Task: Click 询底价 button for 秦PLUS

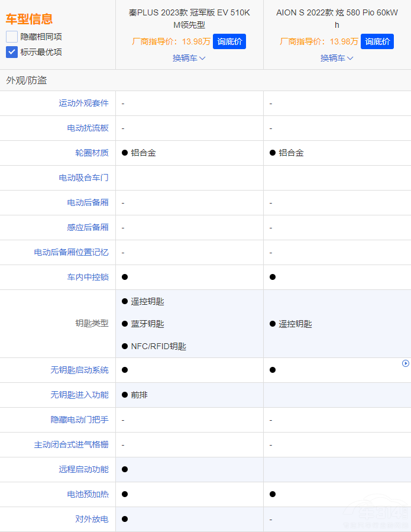Action: coord(229,41)
